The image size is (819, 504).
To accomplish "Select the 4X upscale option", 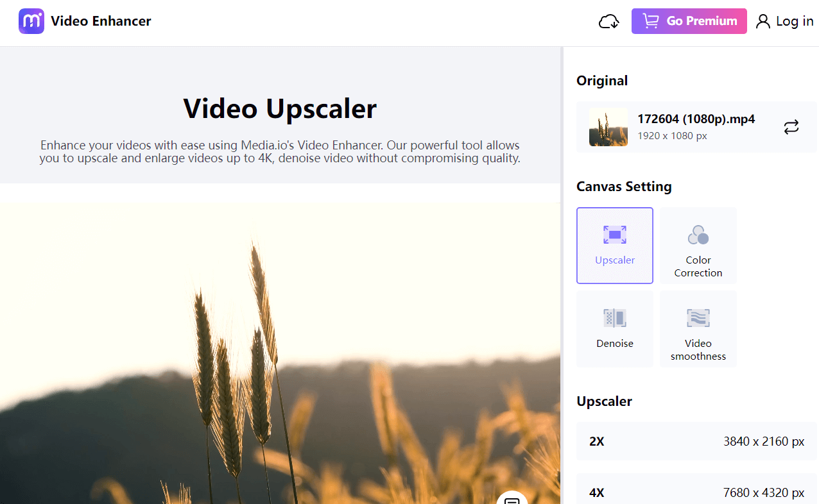I will [696, 489].
